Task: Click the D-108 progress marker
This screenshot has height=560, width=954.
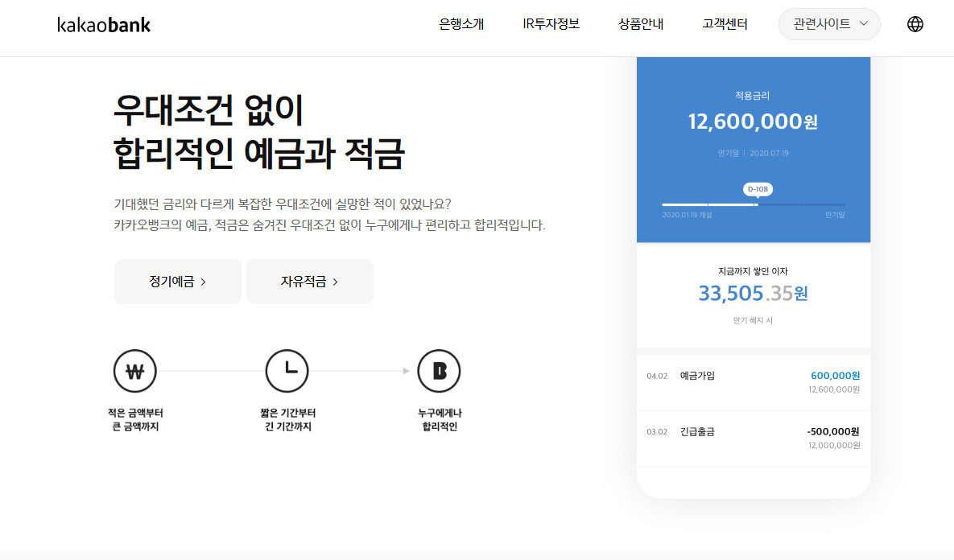Action: [758, 190]
